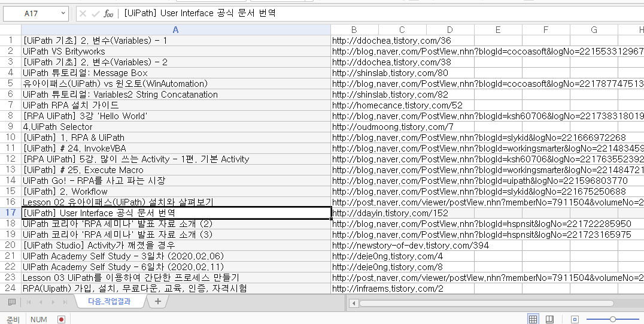The width and height of the screenshot is (644, 324).
Task: Select column E header
Action: pyautogui.click(x=498, y=29)
